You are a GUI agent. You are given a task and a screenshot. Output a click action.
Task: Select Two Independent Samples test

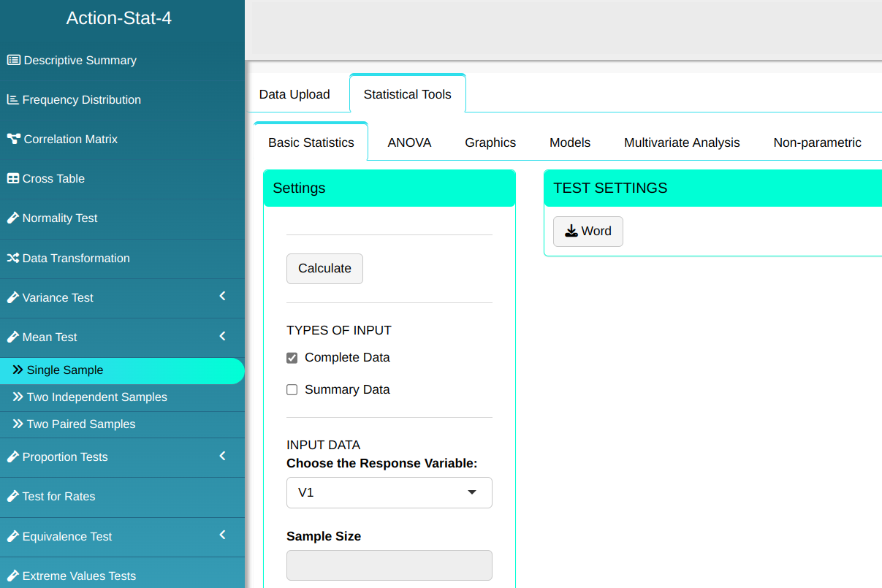click(x=96, y=397)
